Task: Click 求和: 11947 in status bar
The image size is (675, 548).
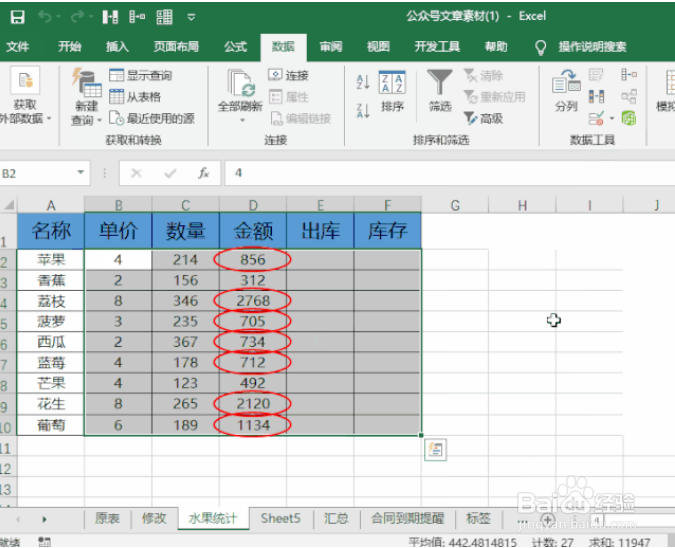Action: (619, 542)
